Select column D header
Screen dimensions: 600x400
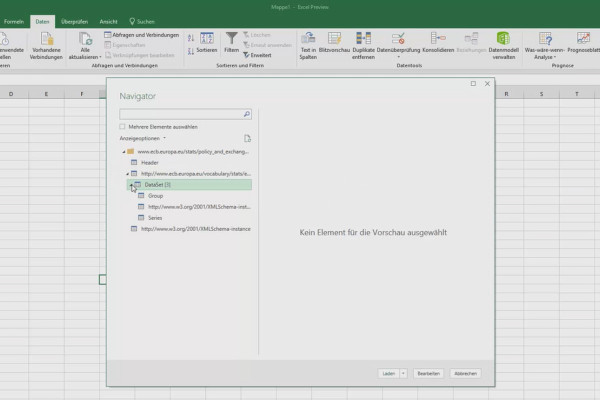point(11,94)
